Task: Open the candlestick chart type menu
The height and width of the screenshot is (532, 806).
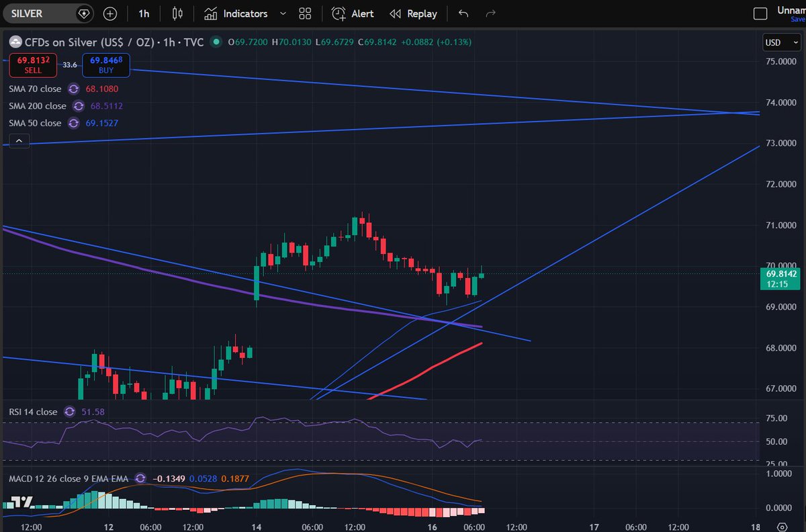Action: click(177, 13)
